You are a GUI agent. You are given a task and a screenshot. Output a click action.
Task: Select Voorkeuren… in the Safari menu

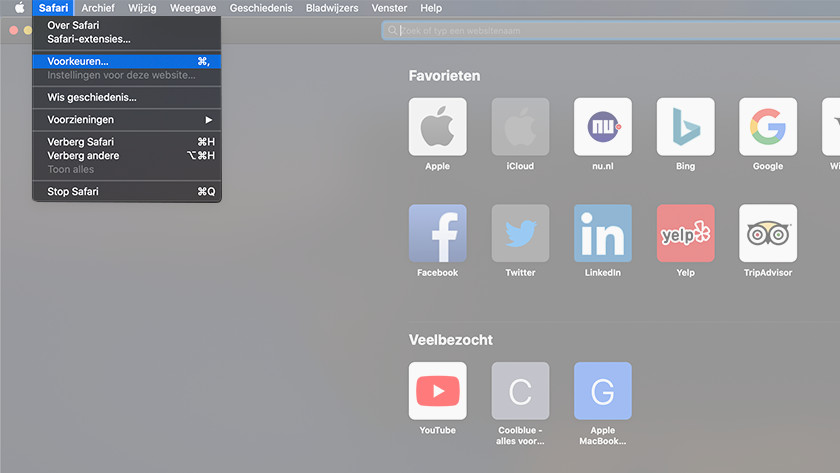click(x=126, y=61)
